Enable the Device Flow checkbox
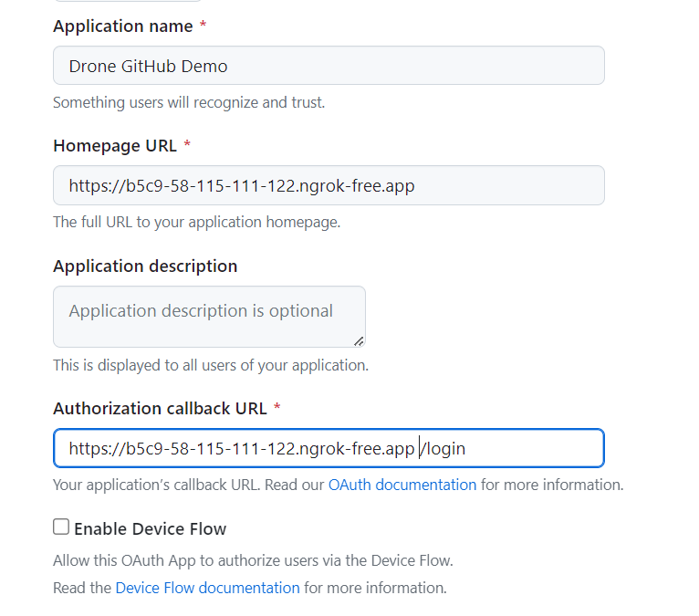699x616 pixels. coord(61,527)
